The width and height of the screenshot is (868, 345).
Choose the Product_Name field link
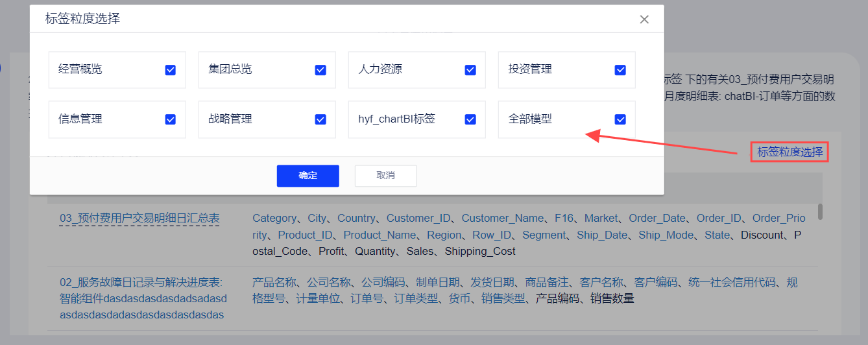(380, 235)
